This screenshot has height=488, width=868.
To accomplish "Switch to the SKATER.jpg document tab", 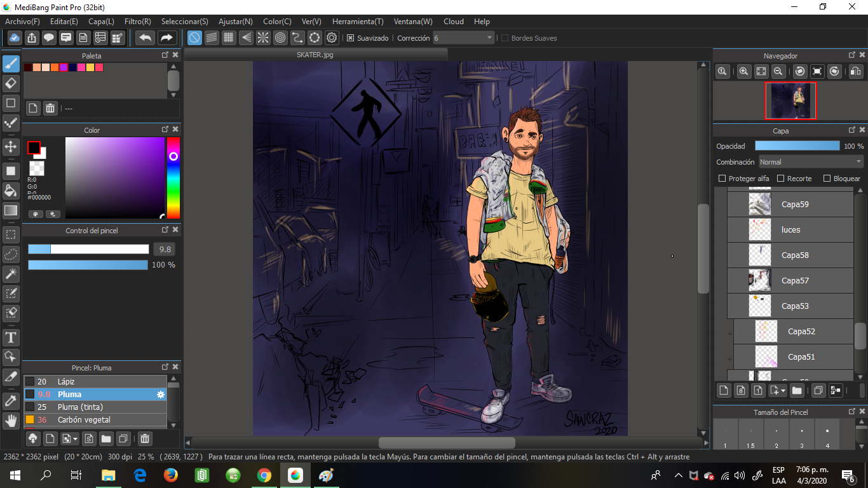I will 315,55.
